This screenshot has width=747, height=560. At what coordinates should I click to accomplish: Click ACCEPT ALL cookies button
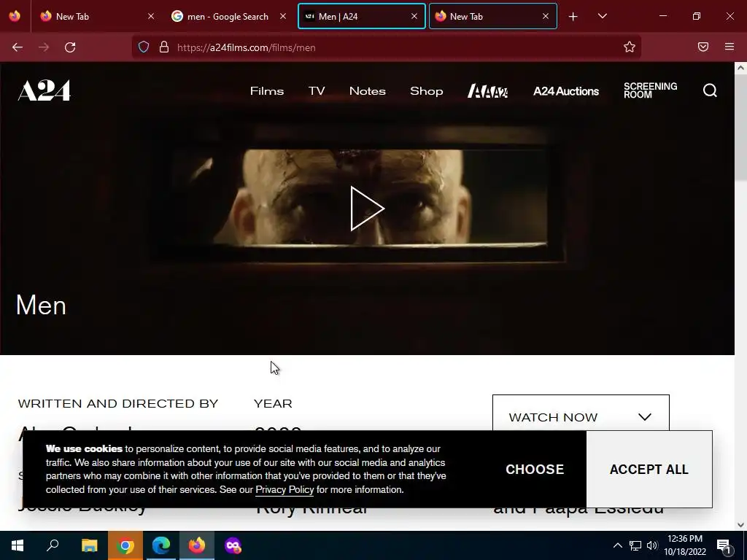tap(649, 469)
